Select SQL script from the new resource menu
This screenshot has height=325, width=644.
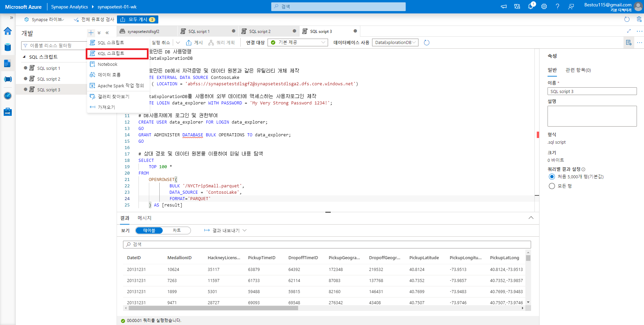pyautogui.click(x=118, y=43)
